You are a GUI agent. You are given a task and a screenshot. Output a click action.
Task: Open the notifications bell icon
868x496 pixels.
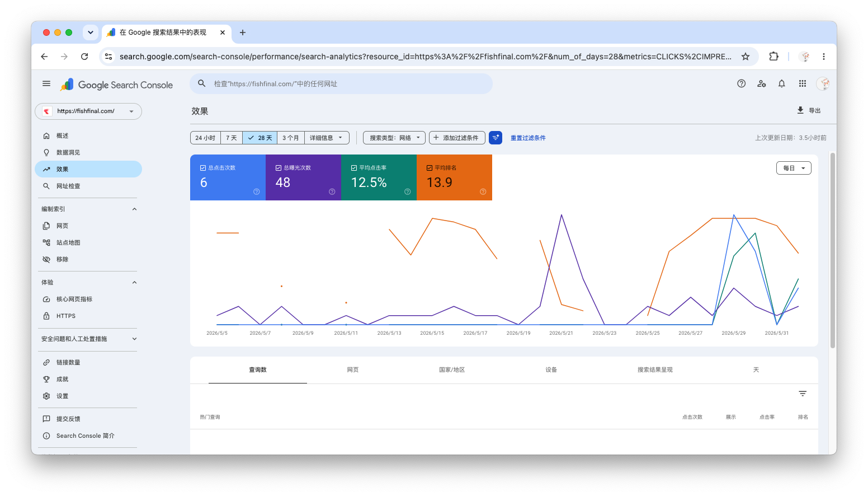[781, 83]
